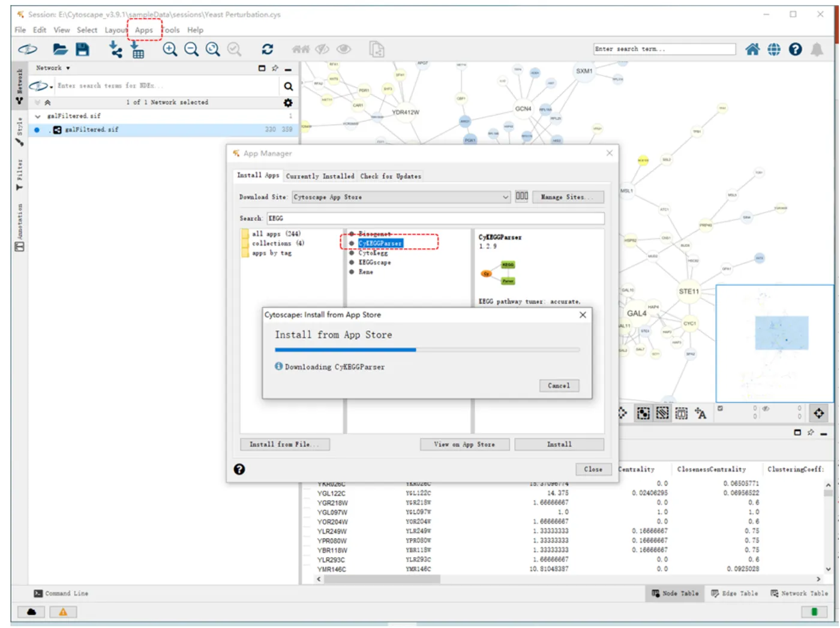Image resolution: width=840 pixels, height=628 pixels.
Task: Collapse galFiltered.sif collection tree node
Action: click(38, 116)
